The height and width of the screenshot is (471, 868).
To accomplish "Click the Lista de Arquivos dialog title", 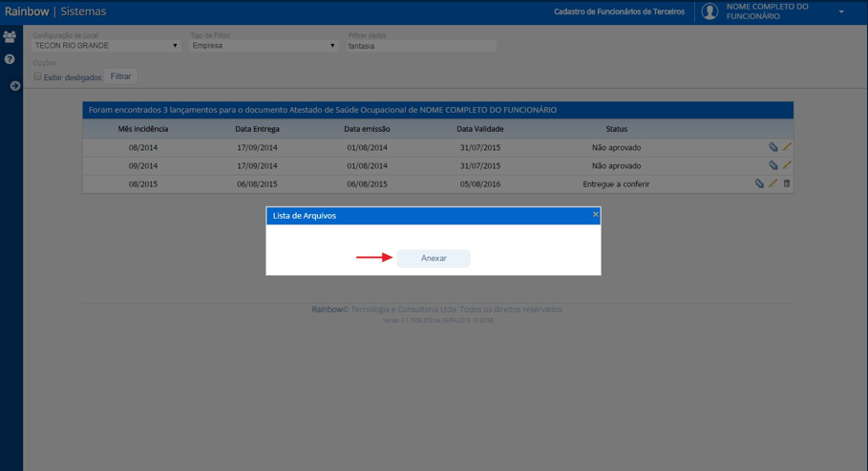I will coord(305,216).
